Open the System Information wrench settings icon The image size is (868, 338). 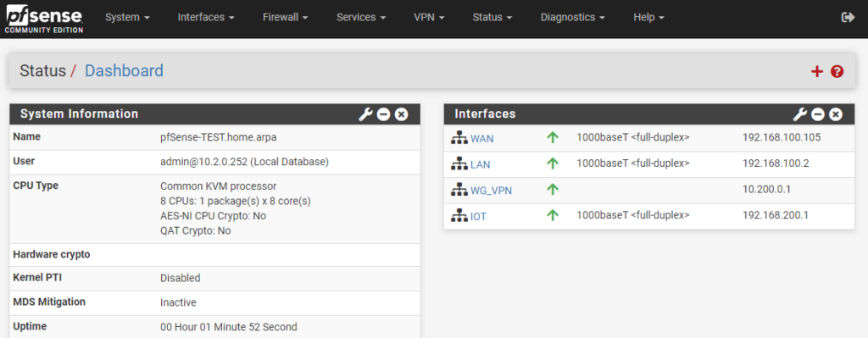coord(365,114)
